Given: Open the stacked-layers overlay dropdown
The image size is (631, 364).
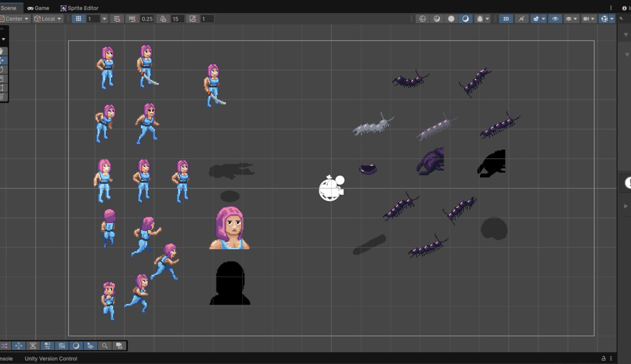Looking at the screenshot, I should 571,19.
